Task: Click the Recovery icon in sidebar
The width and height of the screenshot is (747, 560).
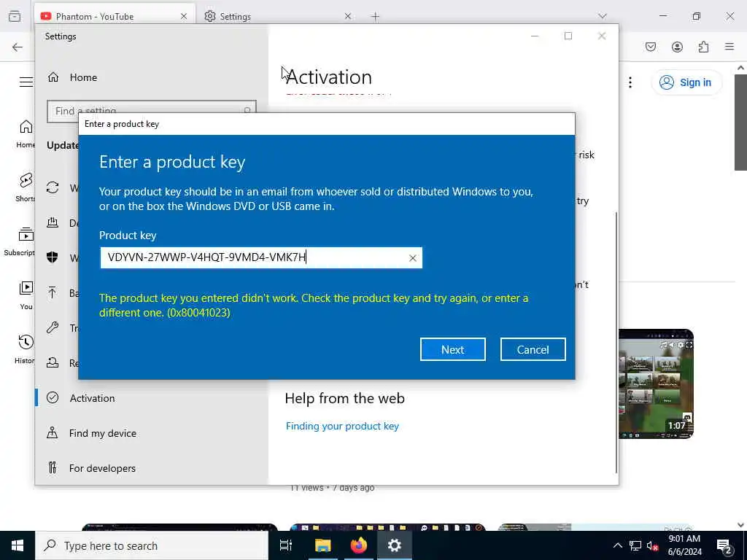Action: pyautogui.click(x=53, y=363)
